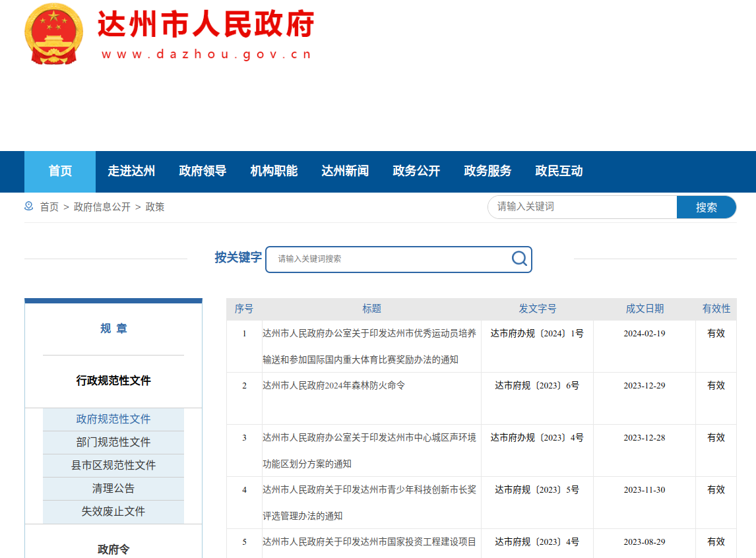The image size is (756, 558).
Task: Open 政民互动 in the navigation bar
Action: (x=559, y=171)
